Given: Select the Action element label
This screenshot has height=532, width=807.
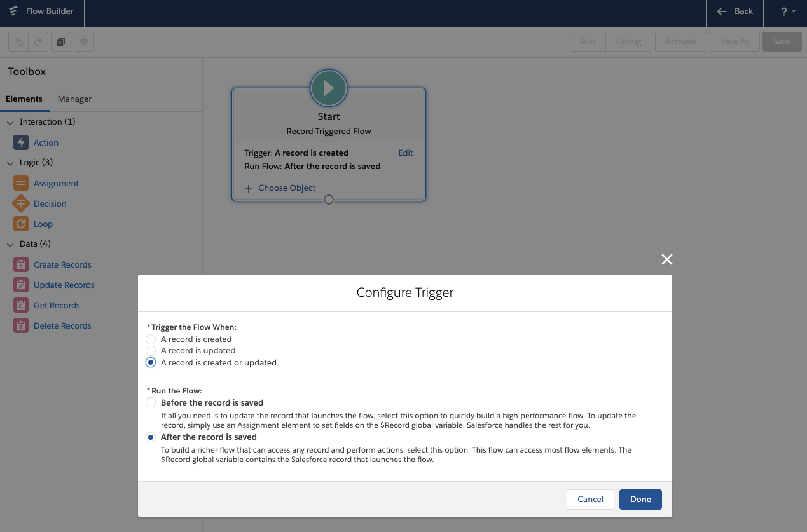Looking at the screenshot, I should tap(46, 143).
